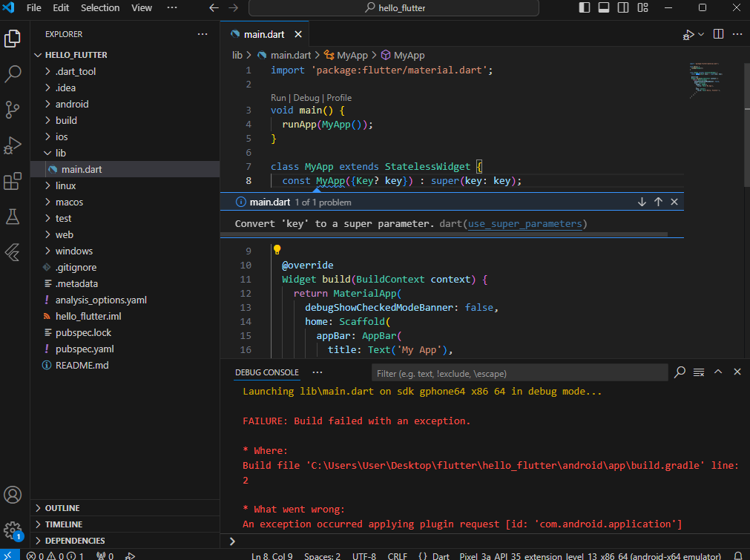Open the File menu

[33, 7]
